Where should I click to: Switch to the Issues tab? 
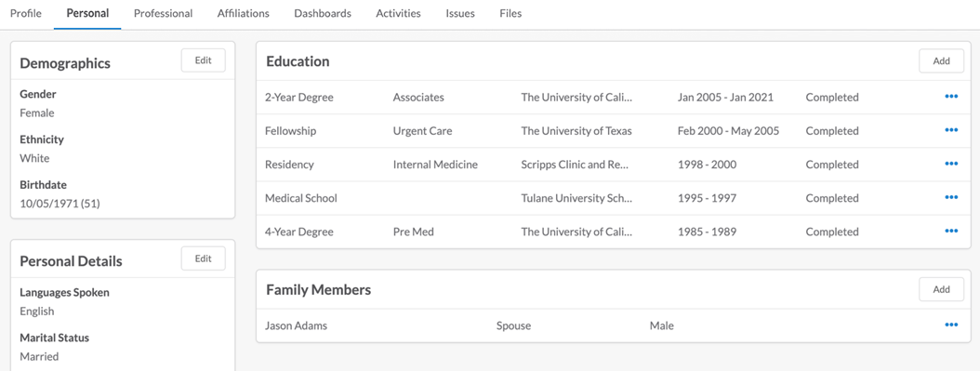[x=460, y=13]
